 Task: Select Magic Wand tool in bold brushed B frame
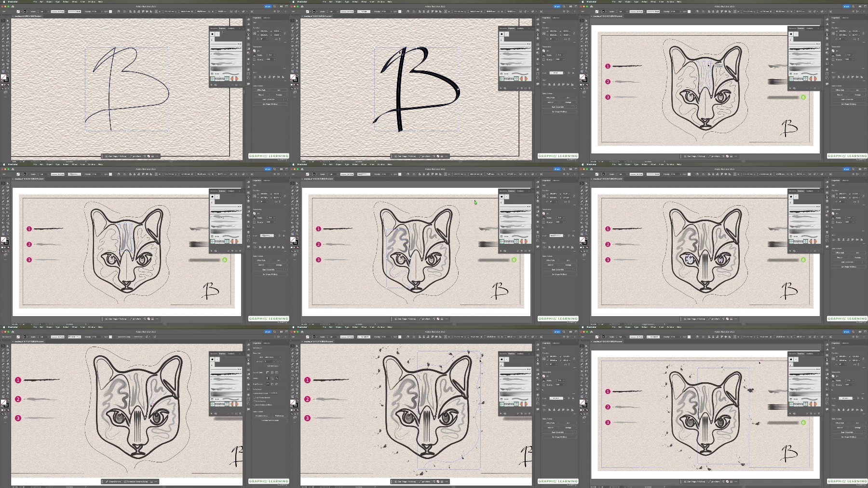tap(292, 25)
